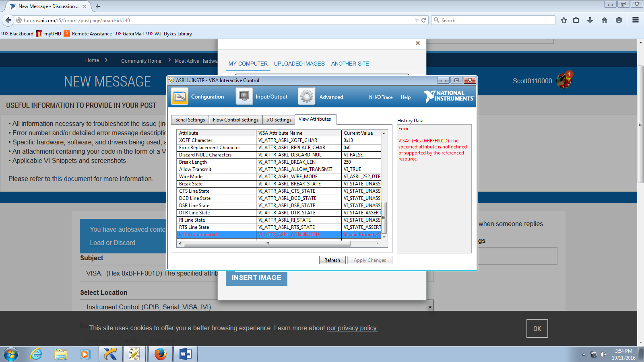The image size is (644, 362).
Task: Open the NI I/O Trace menu
Action: [x=381, y=97]
